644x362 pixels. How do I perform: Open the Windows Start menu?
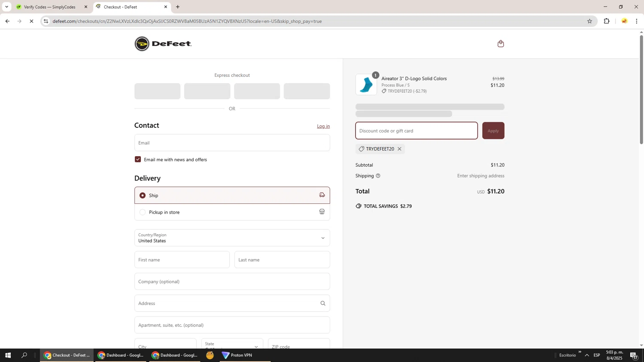[7, 355]
